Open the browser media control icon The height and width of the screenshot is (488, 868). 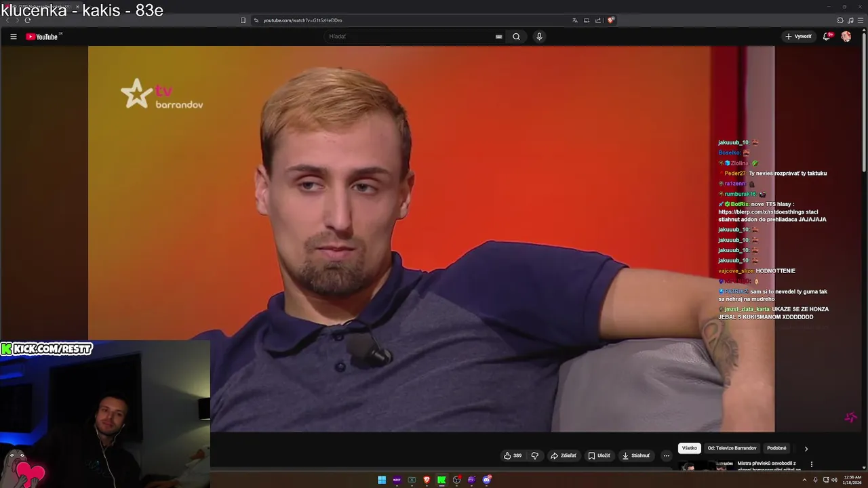coord(850,20)
